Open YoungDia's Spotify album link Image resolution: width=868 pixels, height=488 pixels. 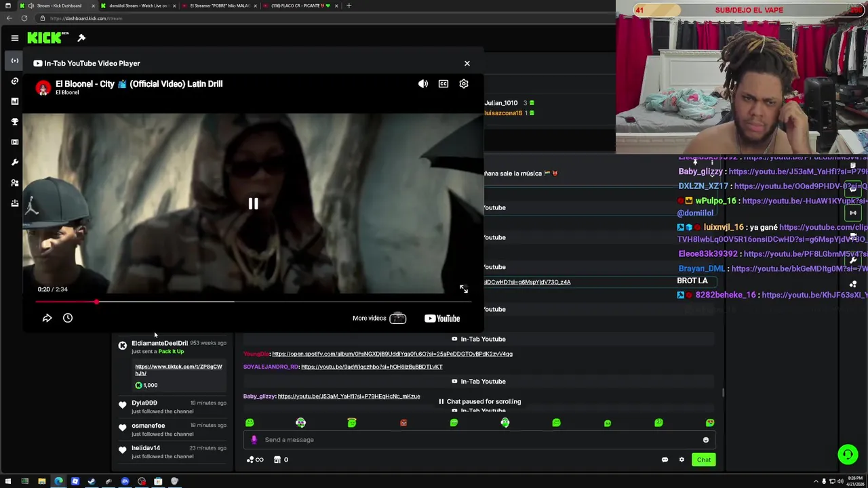pos(392,354)
